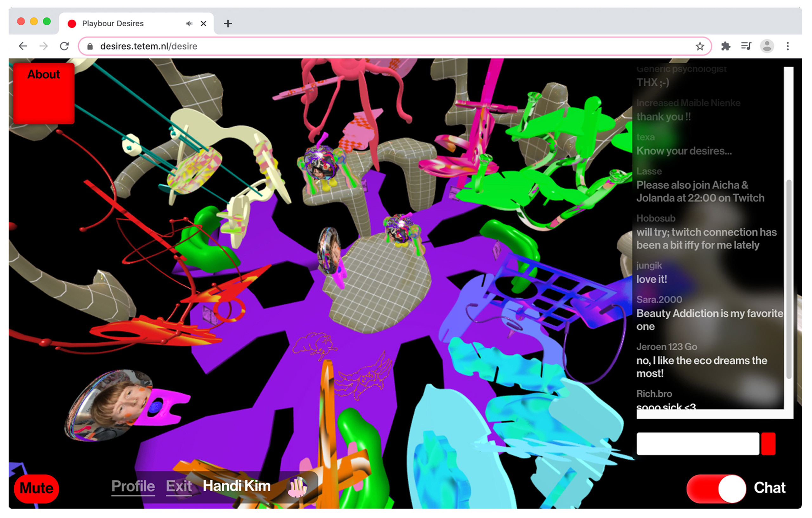Open the Chrome three-dot menu

point(787,46)
